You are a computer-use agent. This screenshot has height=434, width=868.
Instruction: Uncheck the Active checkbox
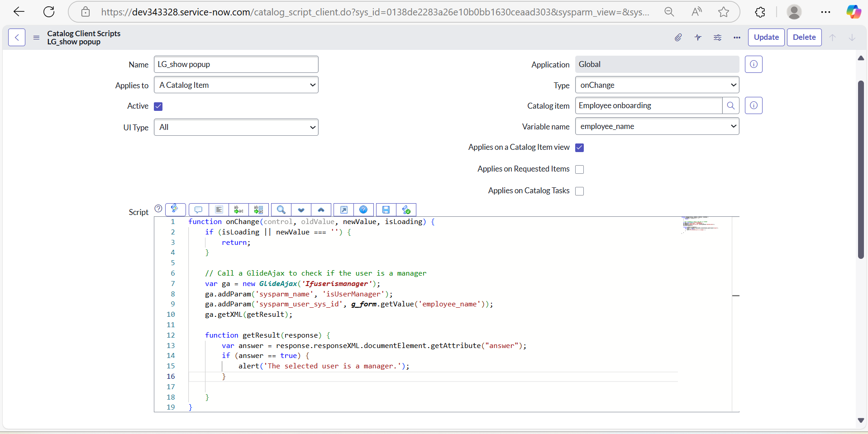[x=158, y=106]
